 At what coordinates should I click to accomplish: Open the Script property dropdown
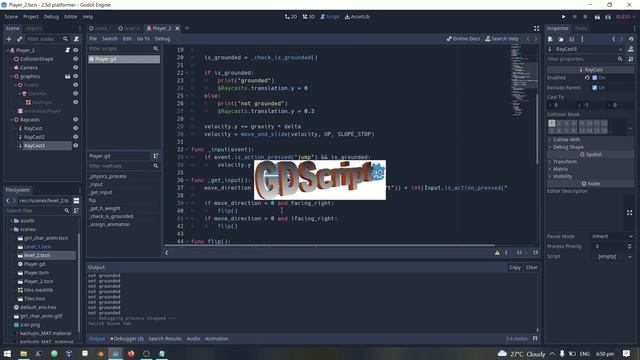pyautogui.click(x=612, y=256)
